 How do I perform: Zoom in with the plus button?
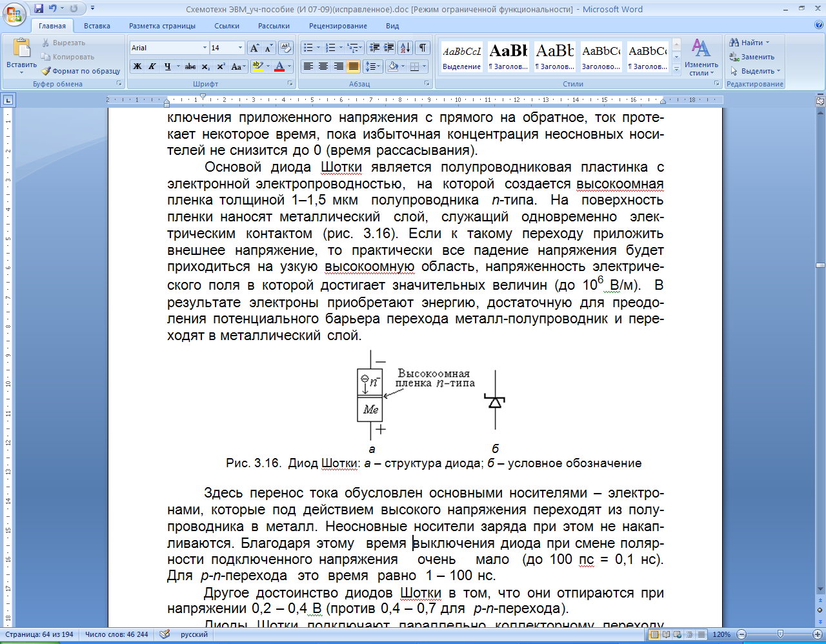click(819, 635)
